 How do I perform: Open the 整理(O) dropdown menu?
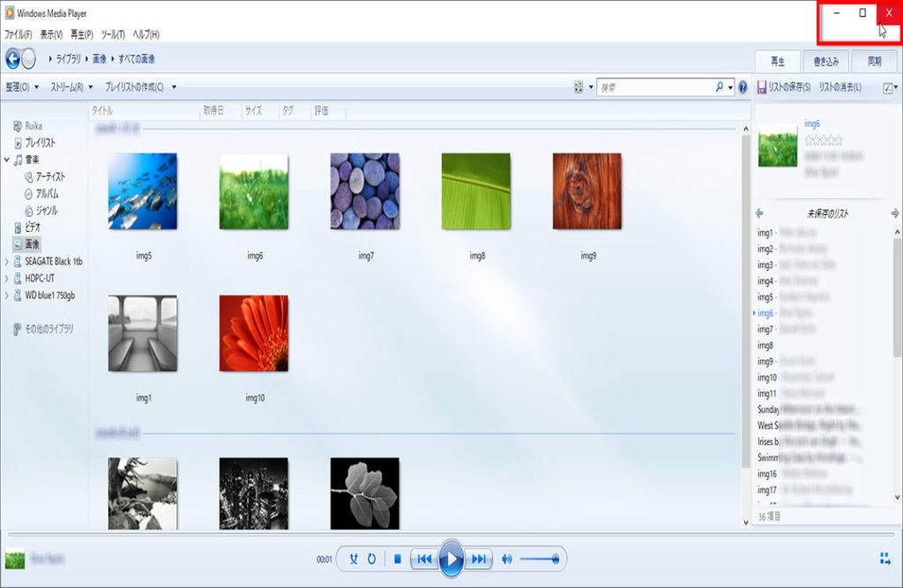(22, 87)
